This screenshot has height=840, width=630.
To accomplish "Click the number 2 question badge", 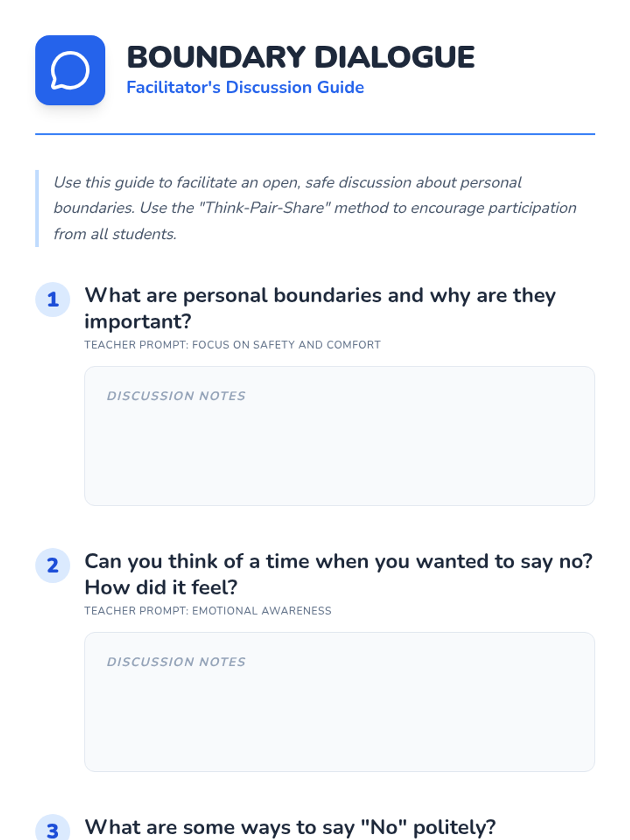I will coord(52,565).
